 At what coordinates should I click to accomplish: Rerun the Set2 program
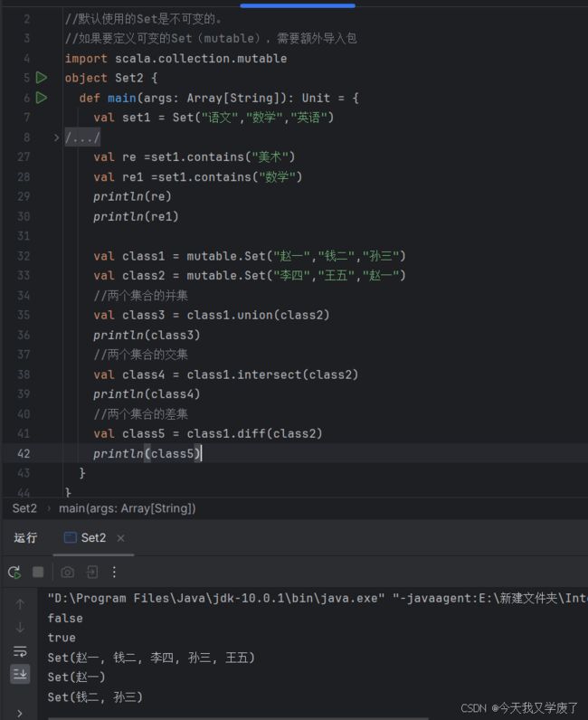[14, 573]
